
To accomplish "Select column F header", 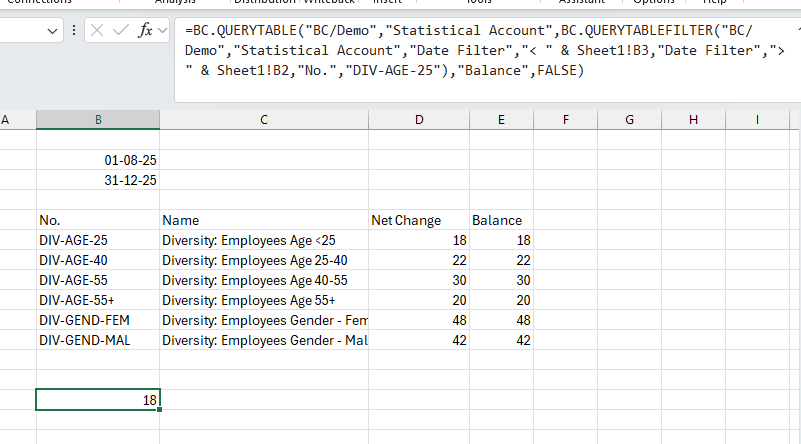I will pyautogui.click(x=566, y=120).
